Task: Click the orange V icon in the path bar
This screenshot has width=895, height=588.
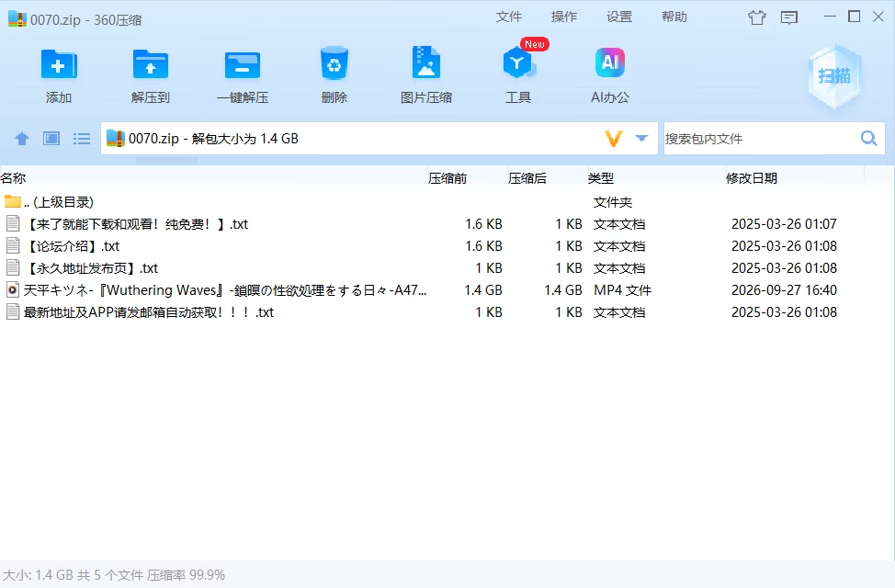Action: (x=613, y=138)
